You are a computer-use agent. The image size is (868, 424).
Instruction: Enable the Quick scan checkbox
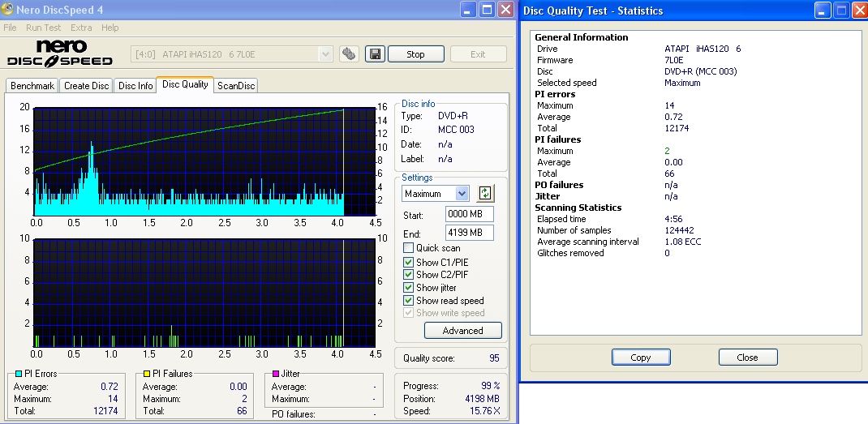point(409,248)
